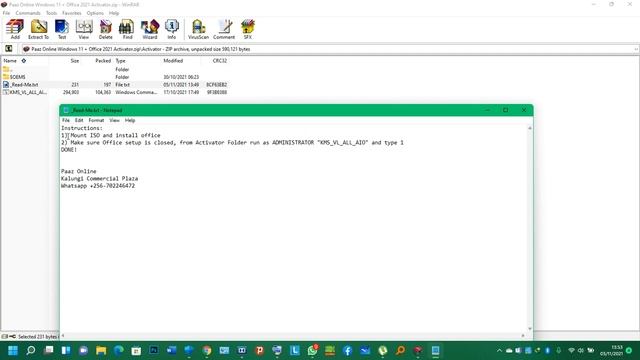Click the SFX toolbar icon
The width and height of the screenshot is (640, 360).
247,29
